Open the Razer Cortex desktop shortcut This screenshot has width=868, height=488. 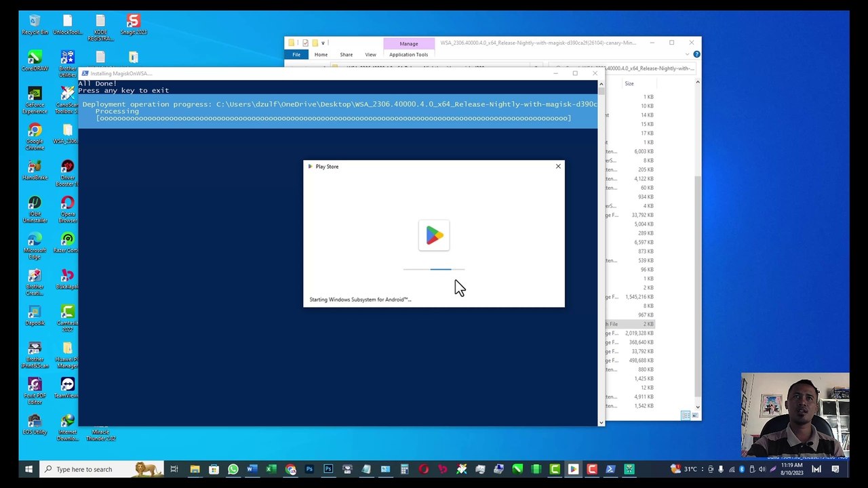(67, 243)
